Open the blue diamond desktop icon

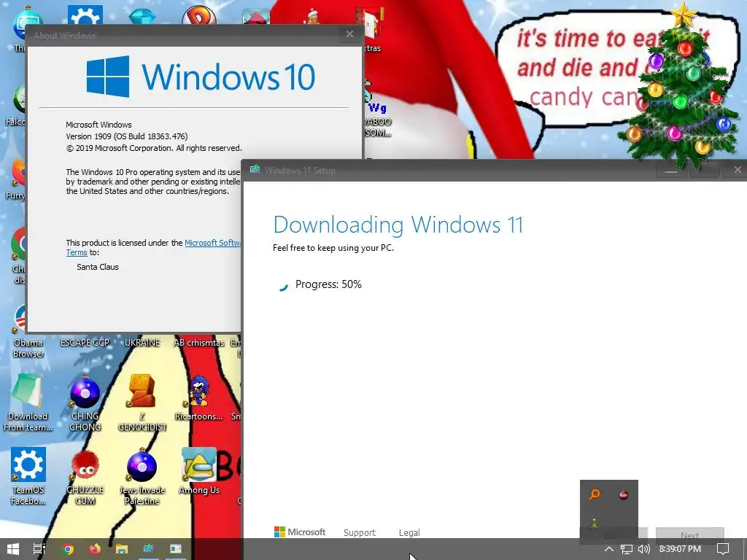pos(142,16)
